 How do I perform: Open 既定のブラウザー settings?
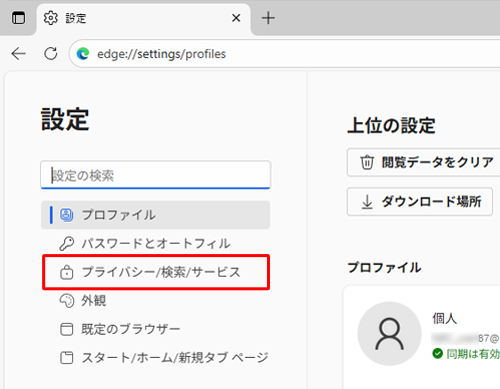click(x=155, y=329)
